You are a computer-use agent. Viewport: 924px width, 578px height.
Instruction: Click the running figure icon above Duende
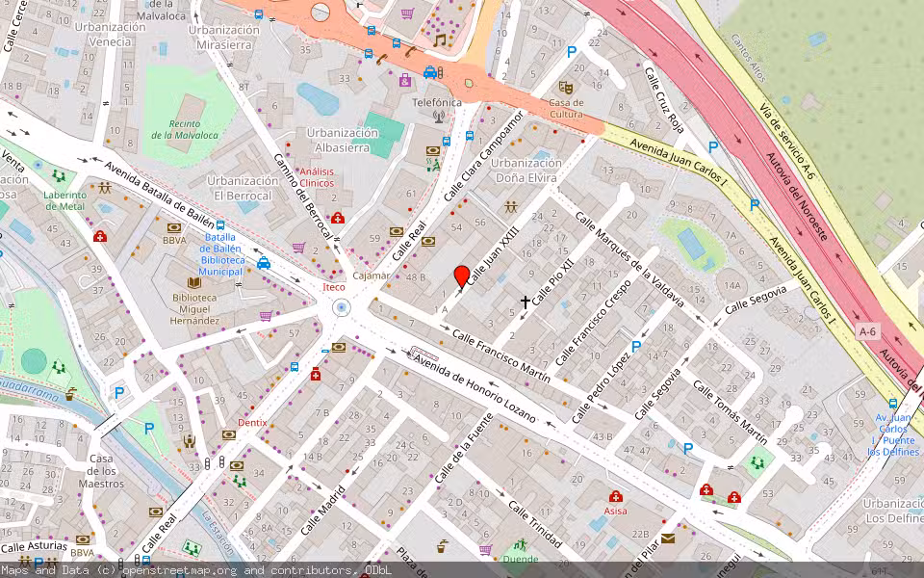[x=519, y=544]
